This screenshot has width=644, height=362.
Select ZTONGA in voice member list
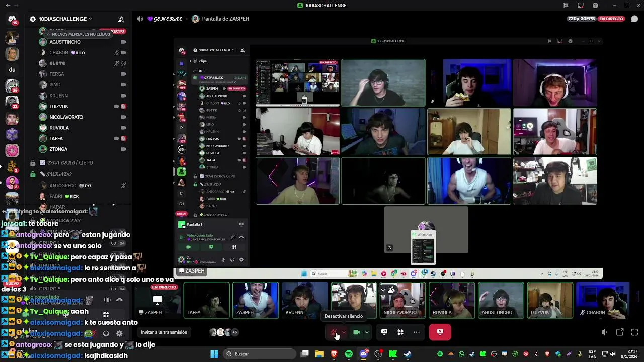click(x=83, y=149)
